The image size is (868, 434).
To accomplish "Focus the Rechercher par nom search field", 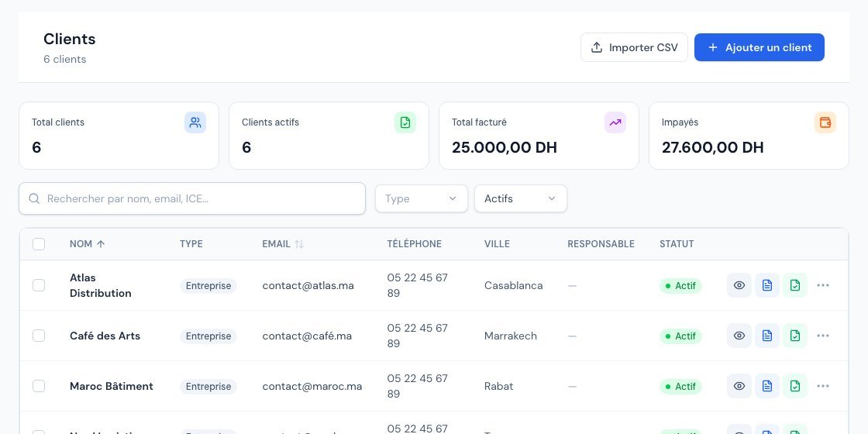I will [x=192, y=198].
